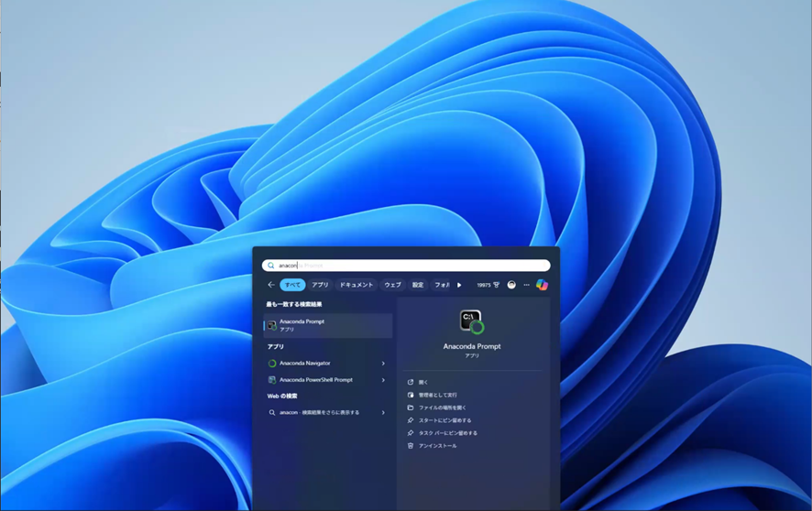Expand the "anacon" web search chevron

click(383, 413)
